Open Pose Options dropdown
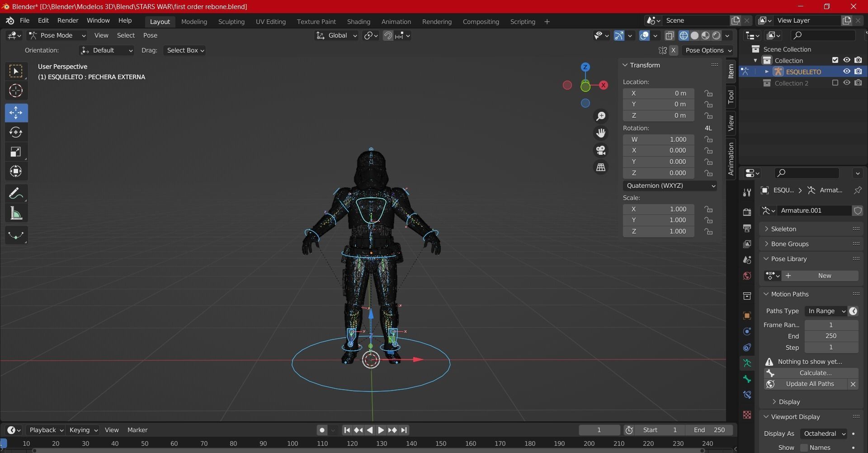Screen dimensions: 868x453 point(708,50)
